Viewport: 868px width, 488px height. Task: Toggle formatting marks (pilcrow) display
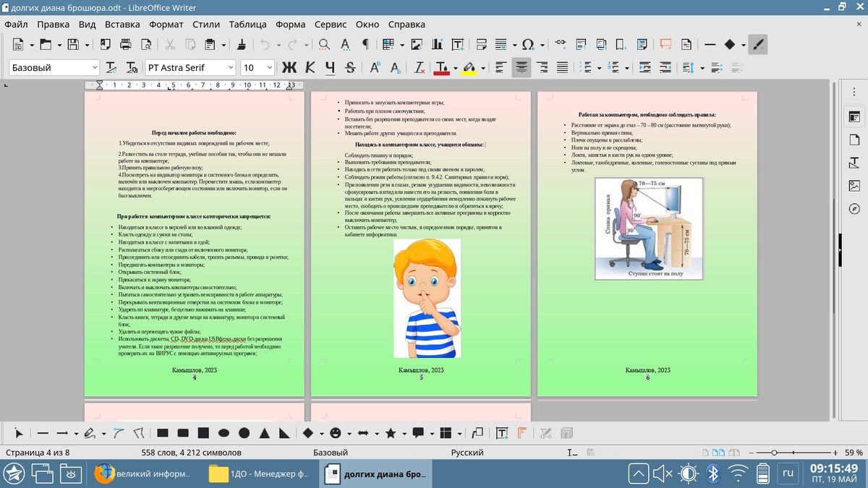365,45
